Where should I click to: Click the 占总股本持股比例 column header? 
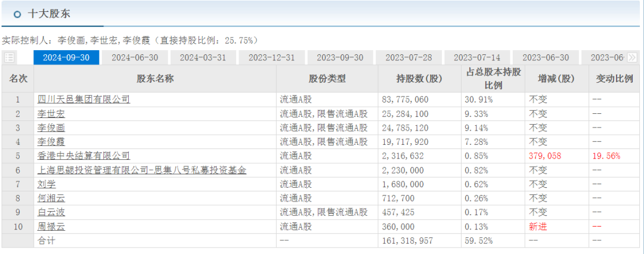[x=493, y=79]
